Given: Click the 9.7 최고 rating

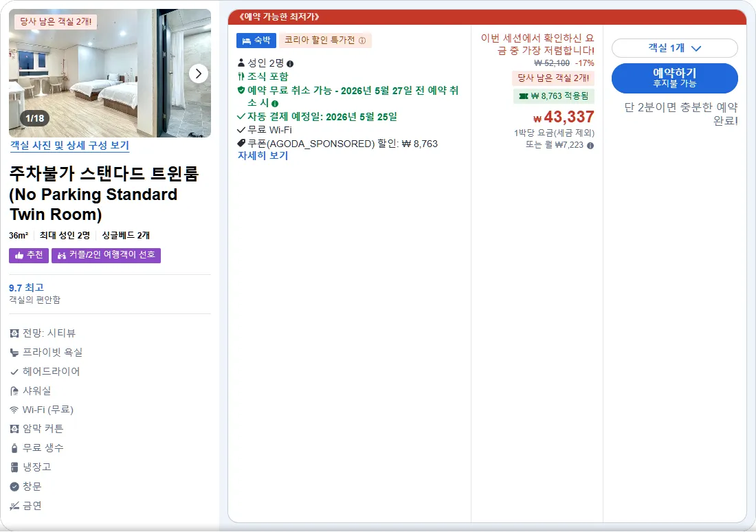Looking at the screenshot, I should (27, 288).
